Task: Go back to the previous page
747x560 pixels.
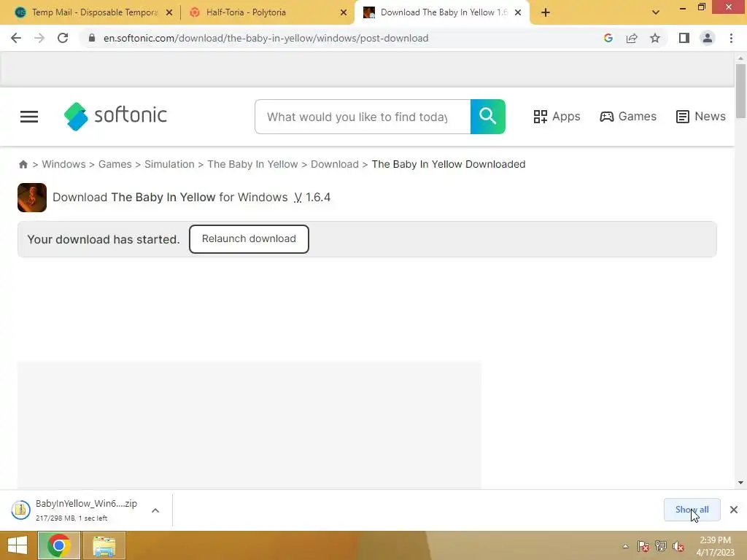Action: tap(16, 38)
